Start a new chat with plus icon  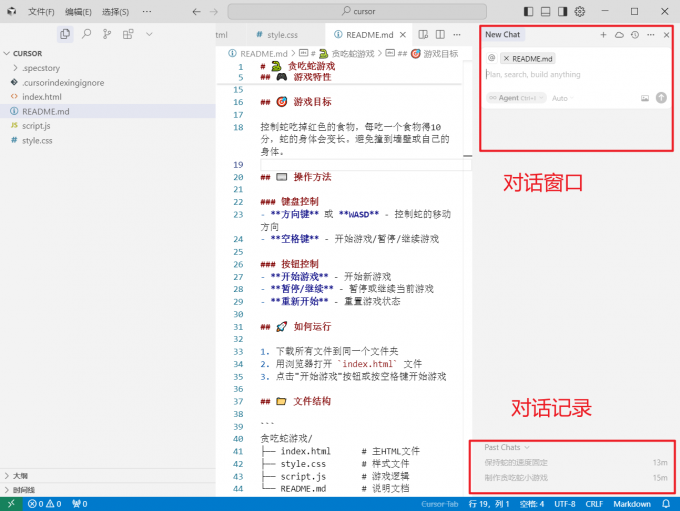point(603,35)
